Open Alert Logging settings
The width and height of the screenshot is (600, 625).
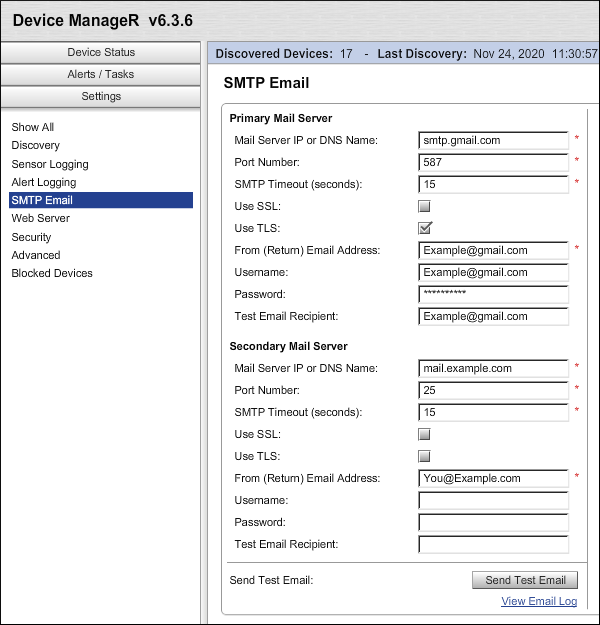coord(43,182)
